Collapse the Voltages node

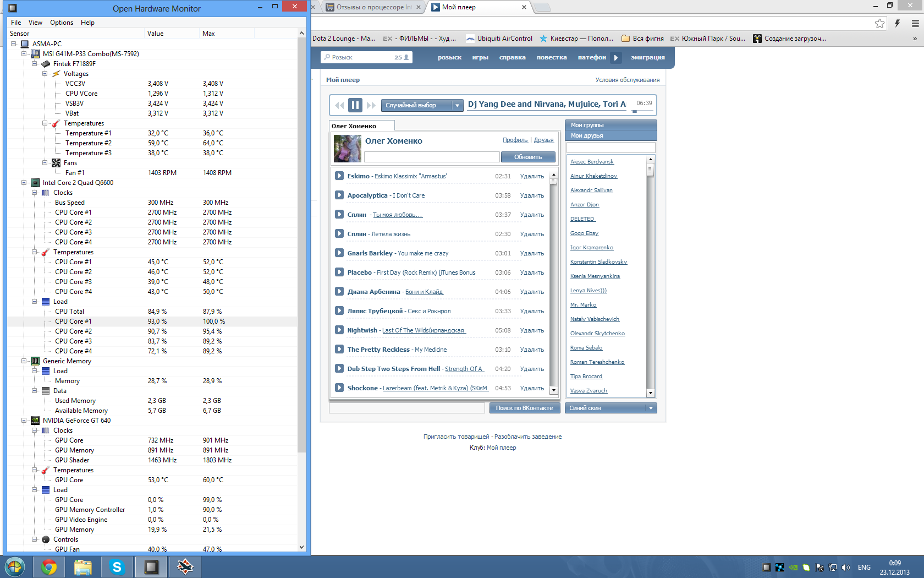pos(45,74)
